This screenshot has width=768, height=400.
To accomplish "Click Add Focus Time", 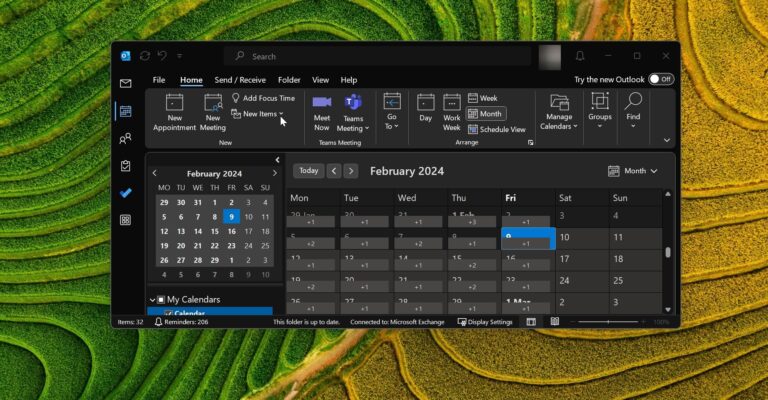I will (x=264, y=98).
